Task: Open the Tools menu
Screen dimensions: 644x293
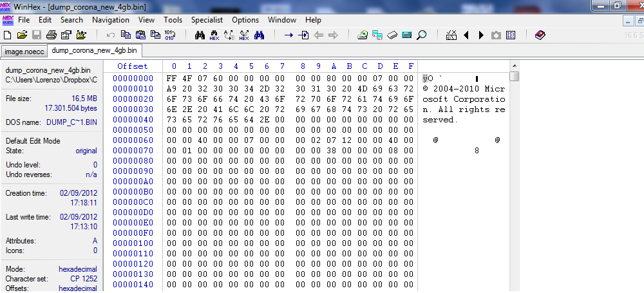Action: (x=173, y=20)
